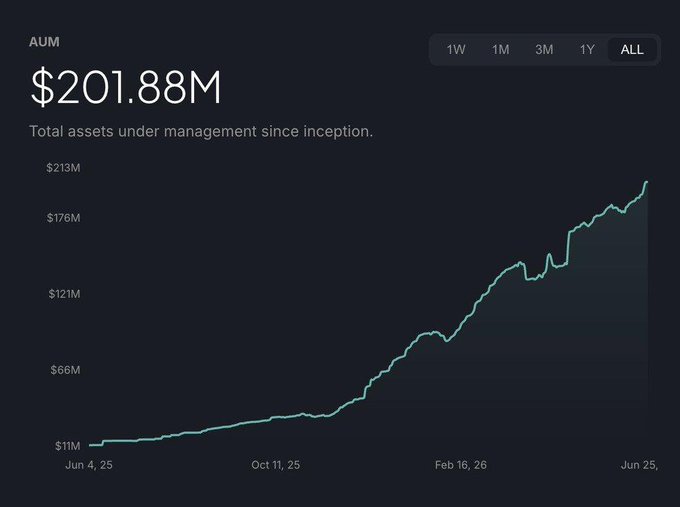This screenshot has width=680, height=507.
Task: Choose the 3M time range
Action: click(x=544, y=49)
